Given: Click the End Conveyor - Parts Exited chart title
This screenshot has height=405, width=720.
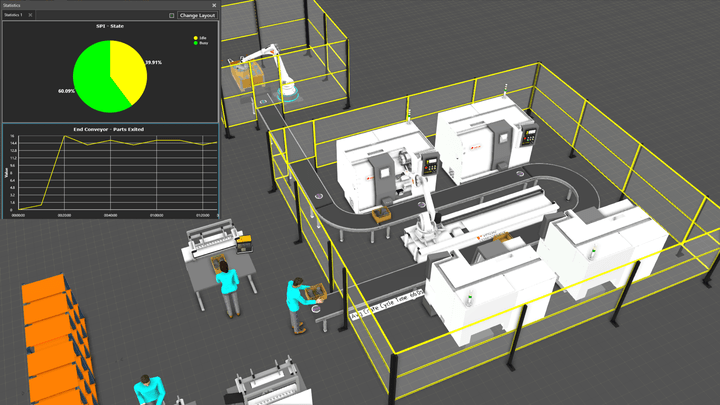Looking at the screenshot, I should click(x=109, y=129).
